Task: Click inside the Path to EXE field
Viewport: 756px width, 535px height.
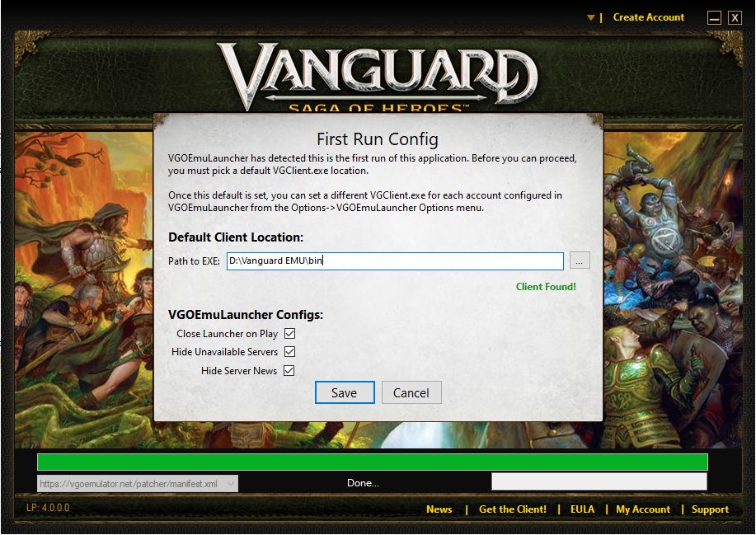Action: point(395,260)
